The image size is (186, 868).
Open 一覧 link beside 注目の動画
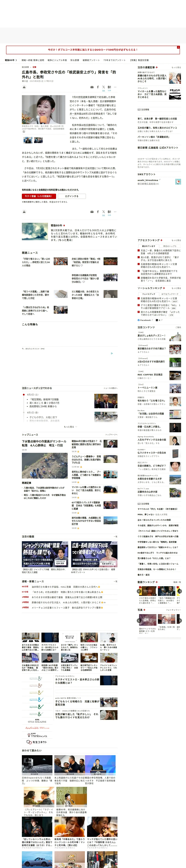[x=116, y=537]
